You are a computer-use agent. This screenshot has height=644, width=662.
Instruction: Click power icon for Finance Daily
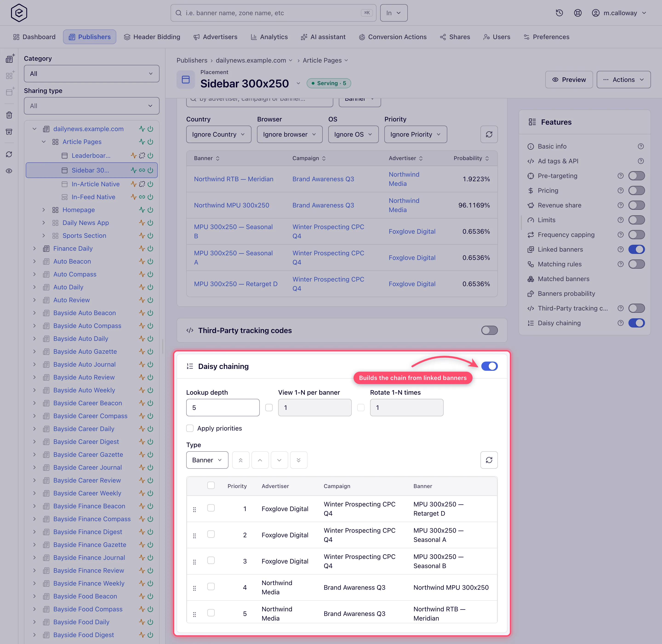[x=151, y=249]
